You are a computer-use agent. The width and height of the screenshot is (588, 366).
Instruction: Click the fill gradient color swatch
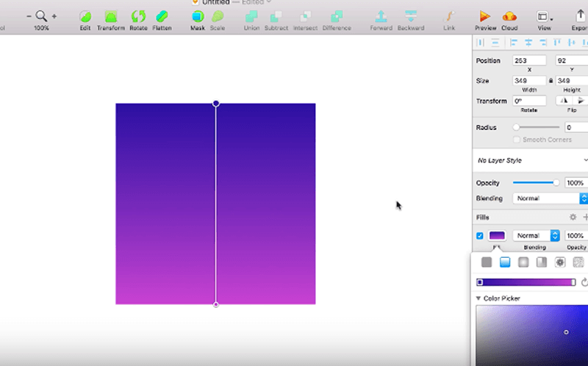coord(498,236)
